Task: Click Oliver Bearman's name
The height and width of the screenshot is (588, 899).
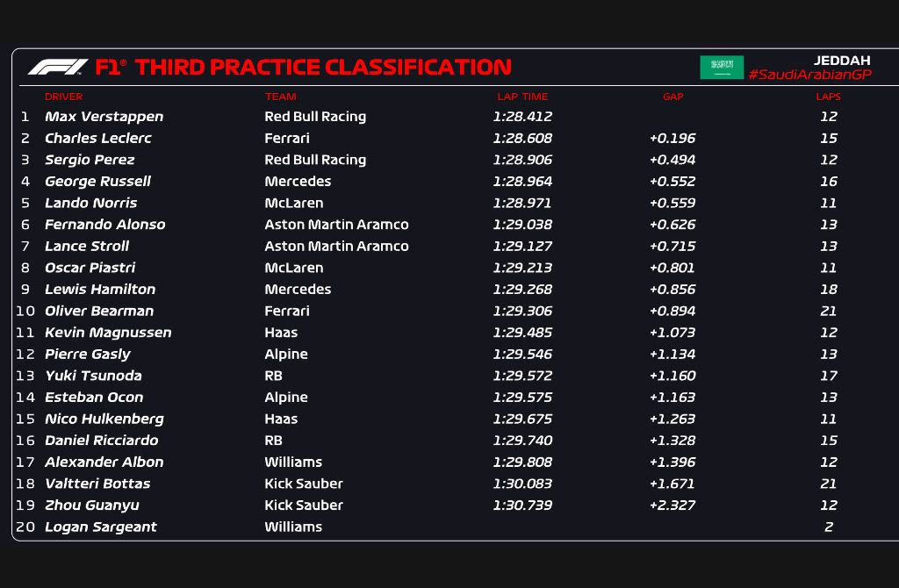Action: pyautogui.click(x=99, y=311)
